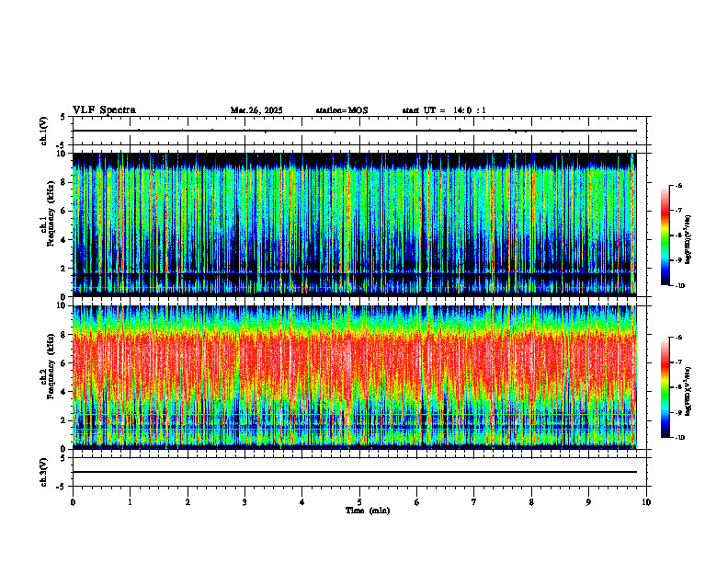Click the ch.1 colorbar log(PSD) label
This screenshot has width=728, height=563.
tap(688, 239)
